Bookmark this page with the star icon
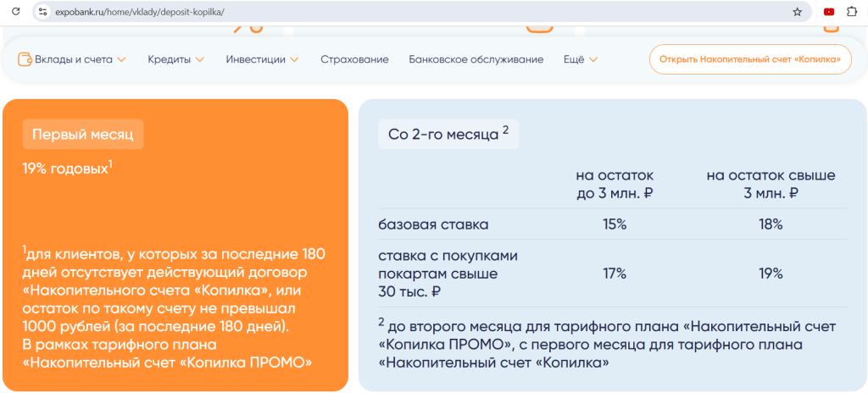The height and width of the screenshot is (393, 868). 797,12
